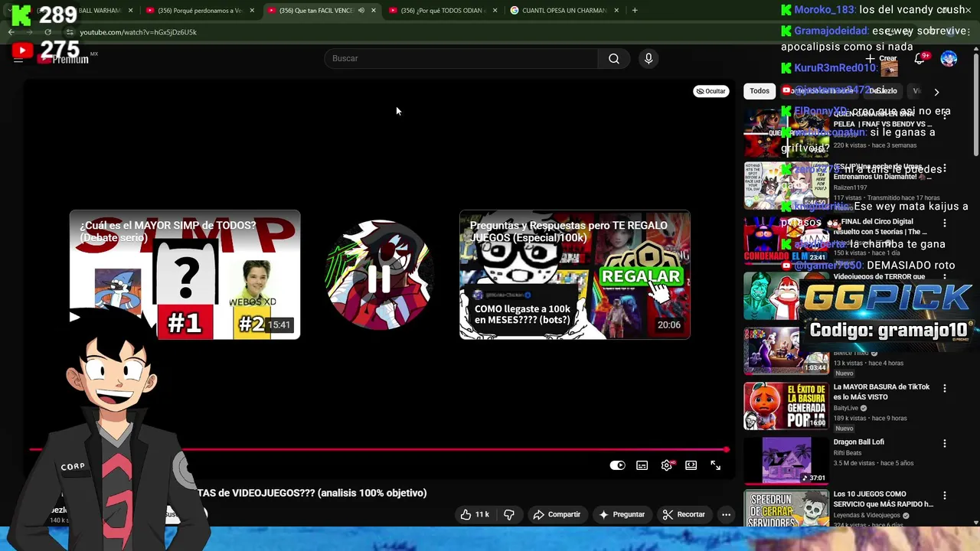Activate voice search microphone icon
The image size is (980, 551).
[x=648, y=59]
